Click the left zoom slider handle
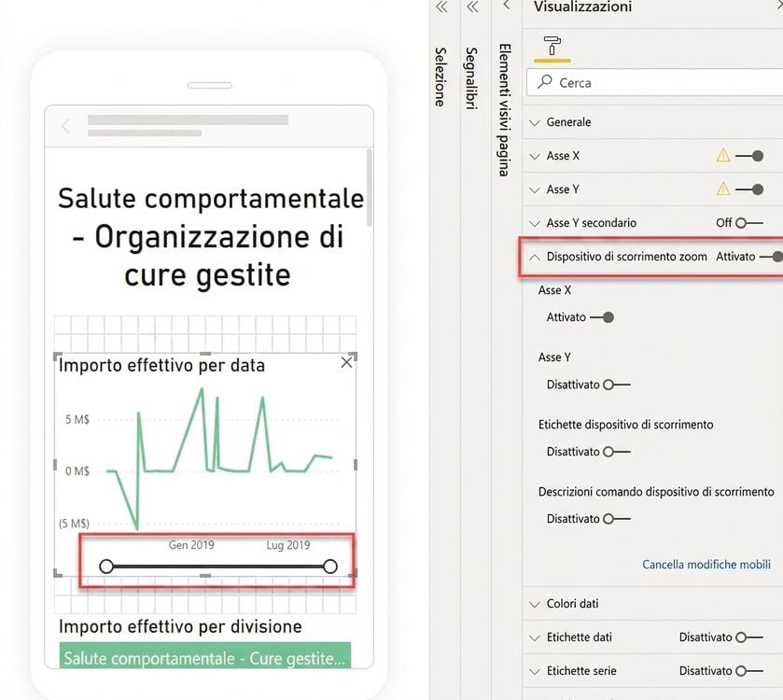783x700 pixels. coord(106,567)
